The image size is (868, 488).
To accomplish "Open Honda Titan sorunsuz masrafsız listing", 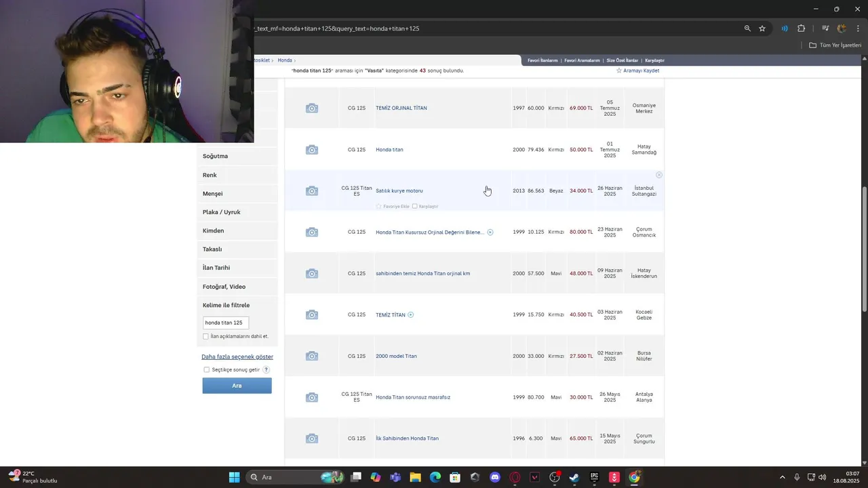I will click(413, 397).
